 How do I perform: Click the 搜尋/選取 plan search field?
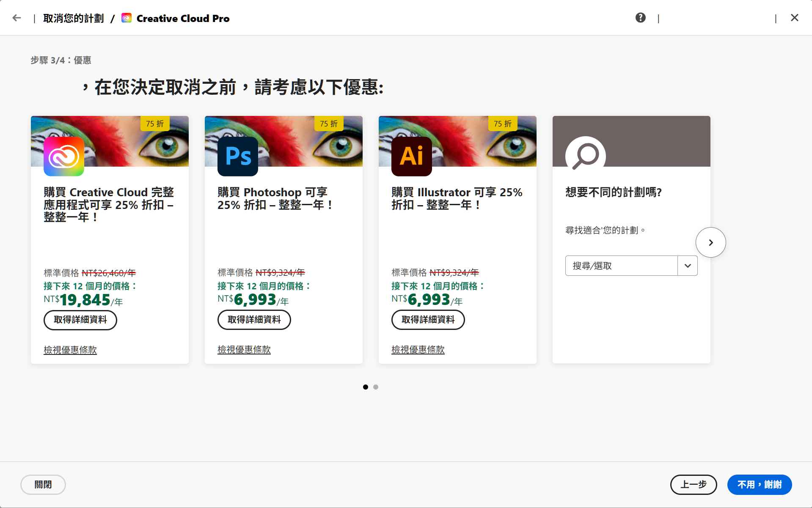(x=622, y=266)
